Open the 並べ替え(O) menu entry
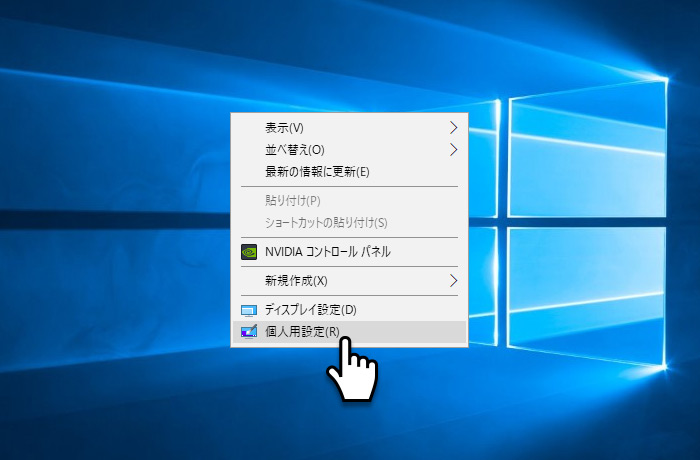This screenshot has width=700, height=460. (x=349, y=150)
